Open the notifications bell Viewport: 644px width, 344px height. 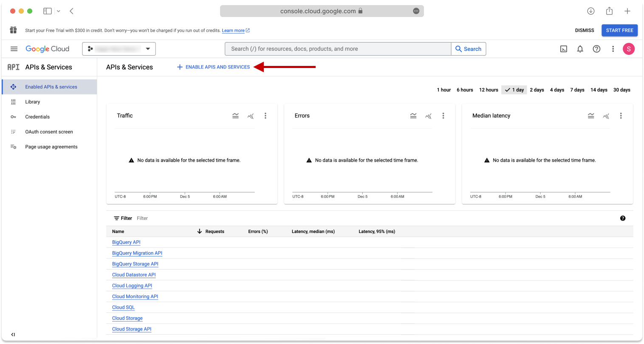(580, 49)
